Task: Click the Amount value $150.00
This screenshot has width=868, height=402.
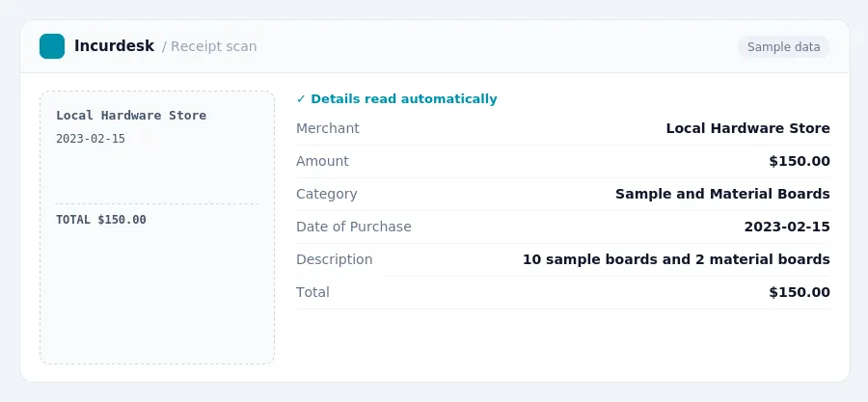Action: 800,161
